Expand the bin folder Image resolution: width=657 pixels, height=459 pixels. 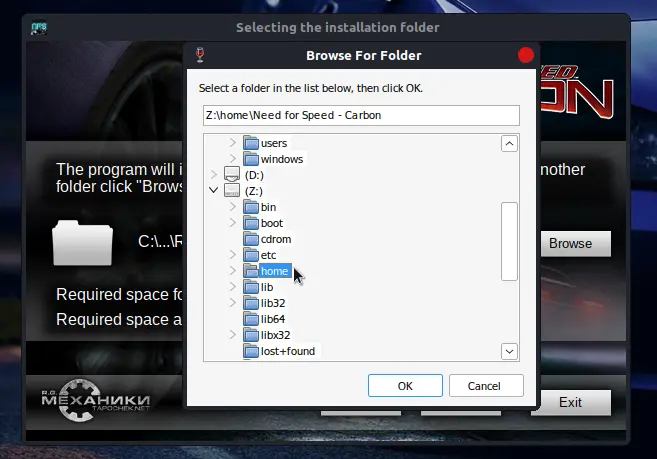pos(233,206)
